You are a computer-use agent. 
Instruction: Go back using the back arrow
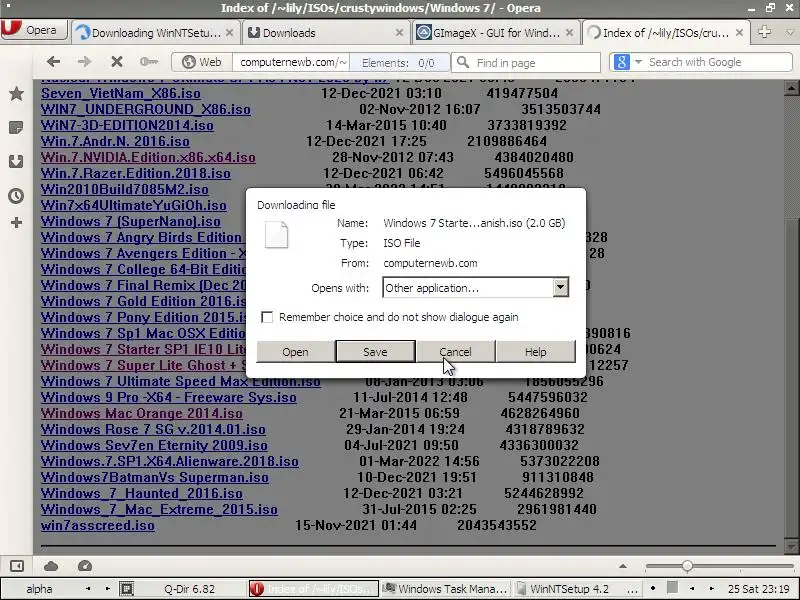(53, 62)
